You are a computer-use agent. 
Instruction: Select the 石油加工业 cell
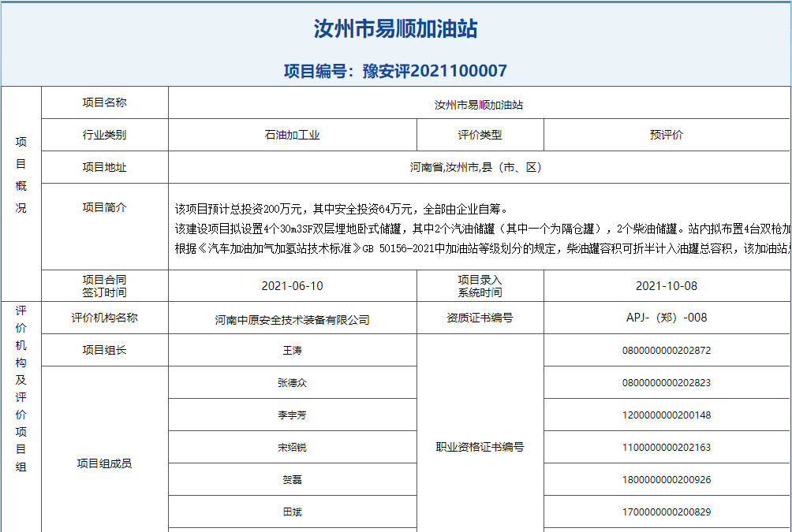tap(293, 135)
